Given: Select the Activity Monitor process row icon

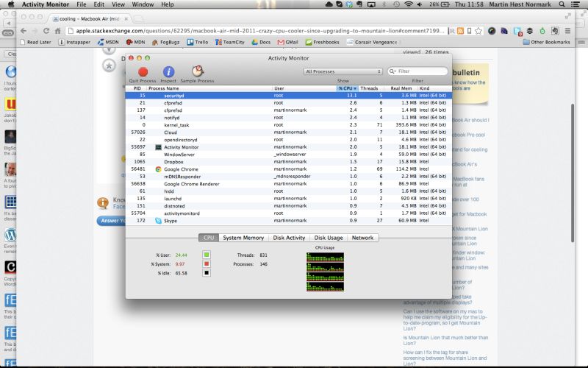Looking at the screenshot, I should [158, 147].
